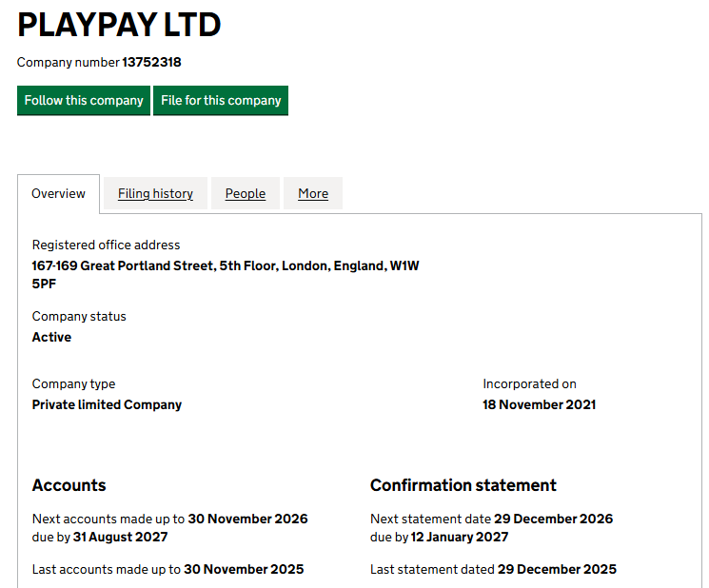This screenshot has width=709, height=588.
Task: Click the Active company status value
Action: click(x=51, y=337)
